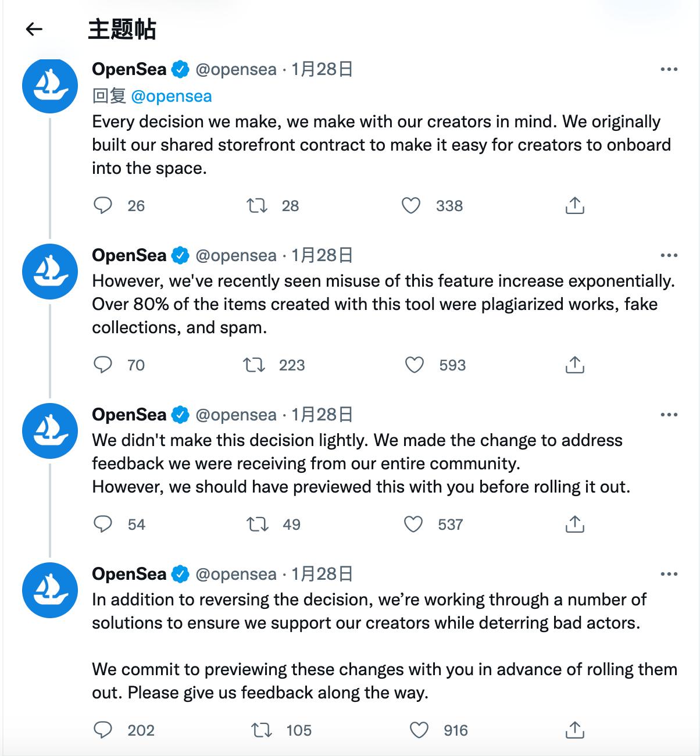
Task: Reply to the tweet with 202 replies
Action: click(103, 730)
